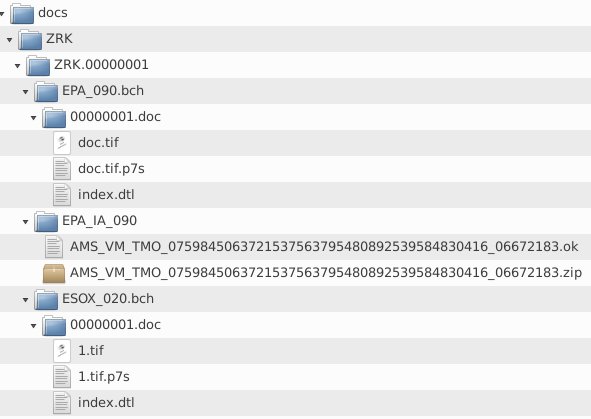
Task: Click the docs folder icon
Action: [x=22, y=13]
